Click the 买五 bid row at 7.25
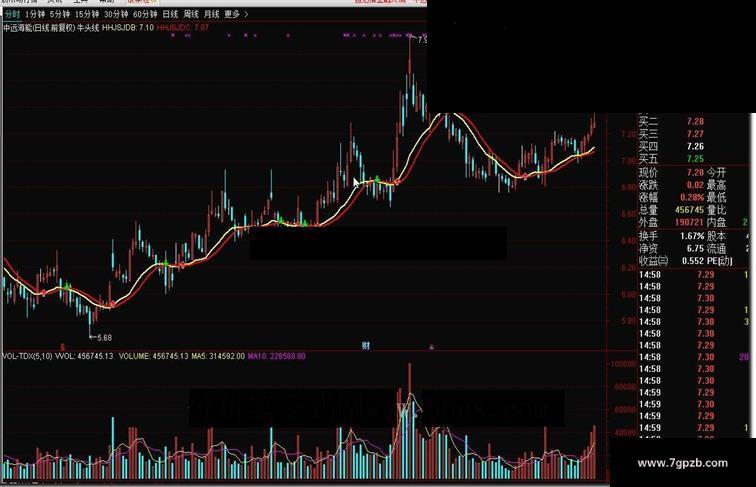Screen dimensions: 756x487 pyautogui.click(x=672, y=159)
